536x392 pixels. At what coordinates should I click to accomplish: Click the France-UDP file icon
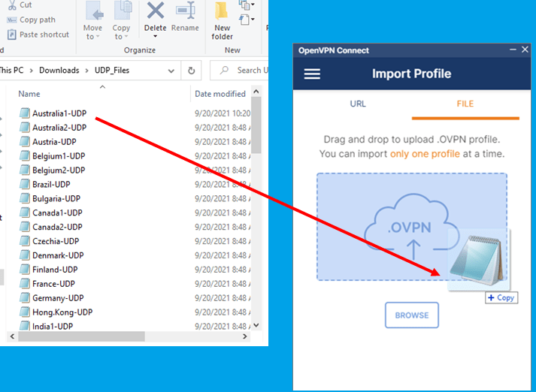24,283
